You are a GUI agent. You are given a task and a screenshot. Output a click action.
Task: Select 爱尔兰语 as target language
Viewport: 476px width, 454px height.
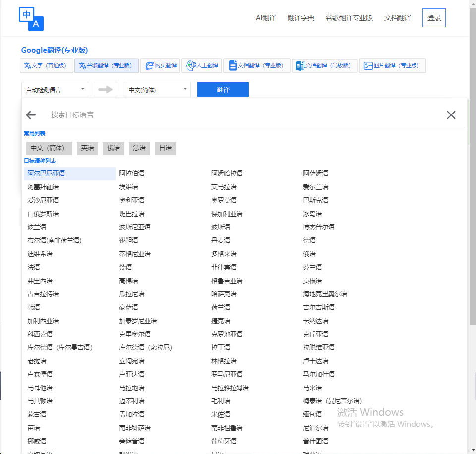(316, 187)
